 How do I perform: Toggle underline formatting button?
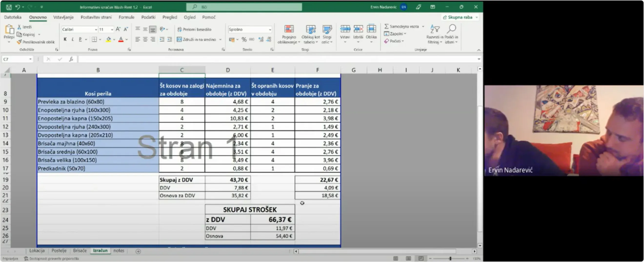coord(80,39)
